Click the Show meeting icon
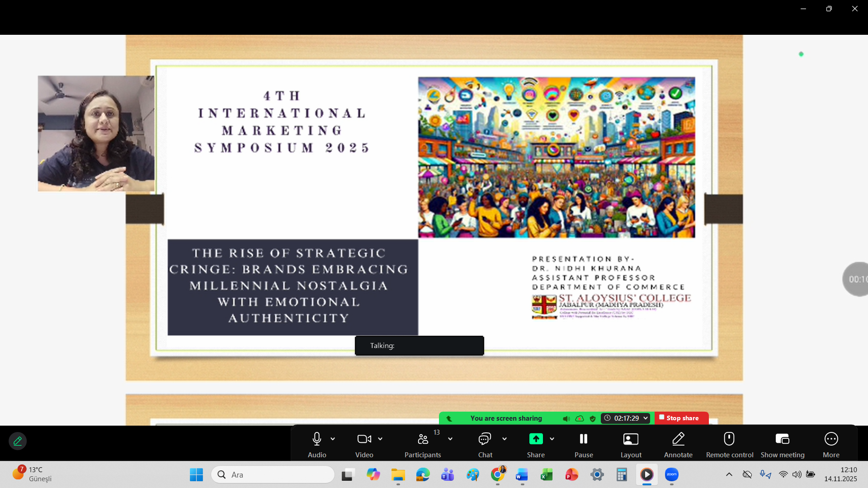This screenshot has width=868, height=488. tap(782, 439)
